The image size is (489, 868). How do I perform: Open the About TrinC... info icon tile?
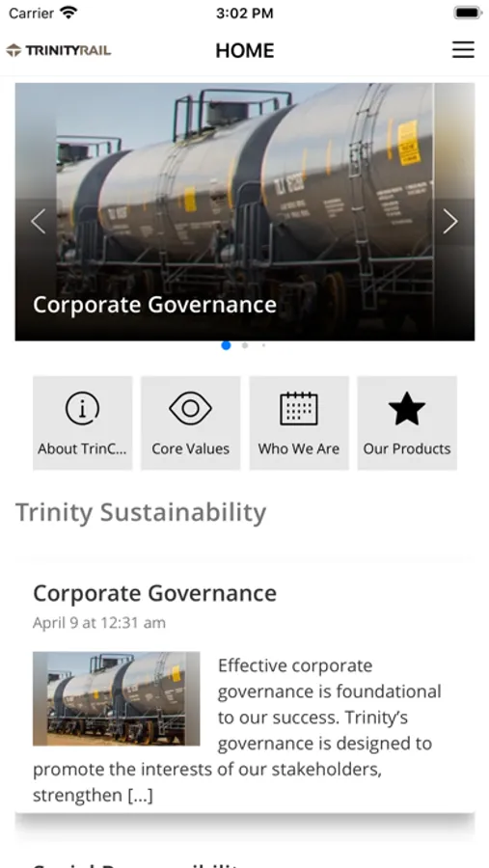[x=83, y=423]
